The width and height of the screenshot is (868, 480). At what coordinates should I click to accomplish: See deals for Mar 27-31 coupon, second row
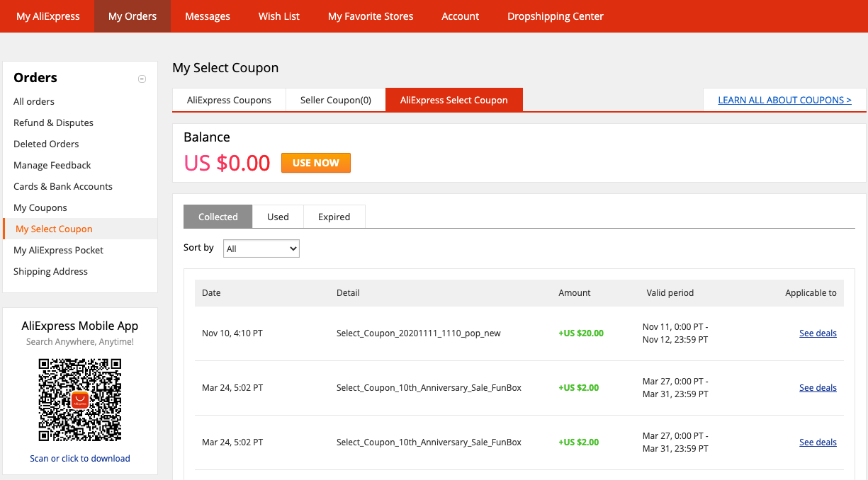[x=818, y=387]
